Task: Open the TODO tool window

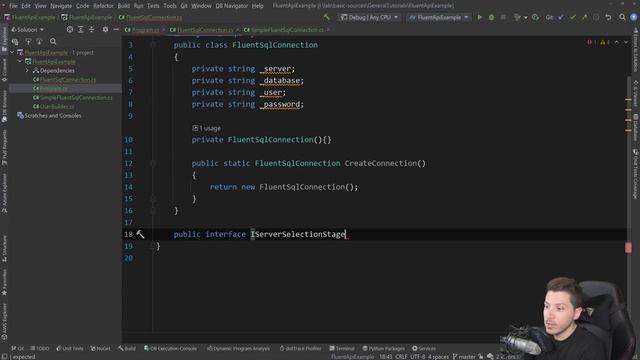Action: tap(40, 349)
